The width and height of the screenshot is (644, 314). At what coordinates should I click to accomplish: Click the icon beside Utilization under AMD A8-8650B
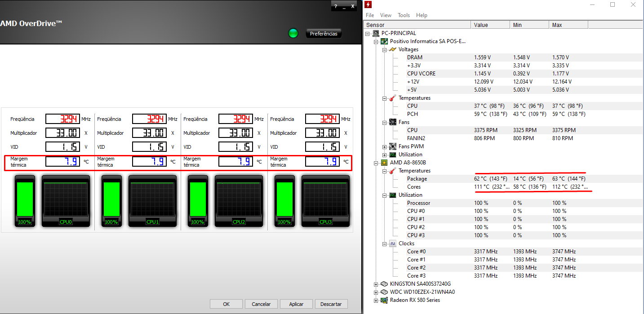[x=393, y=195]
